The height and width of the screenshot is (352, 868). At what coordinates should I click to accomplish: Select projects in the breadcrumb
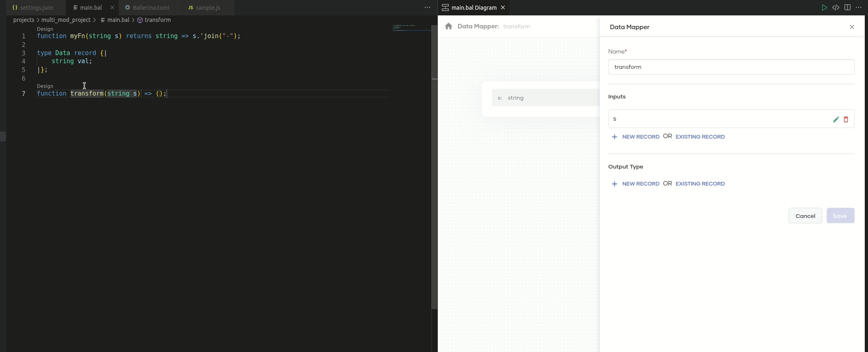[24, 20]
